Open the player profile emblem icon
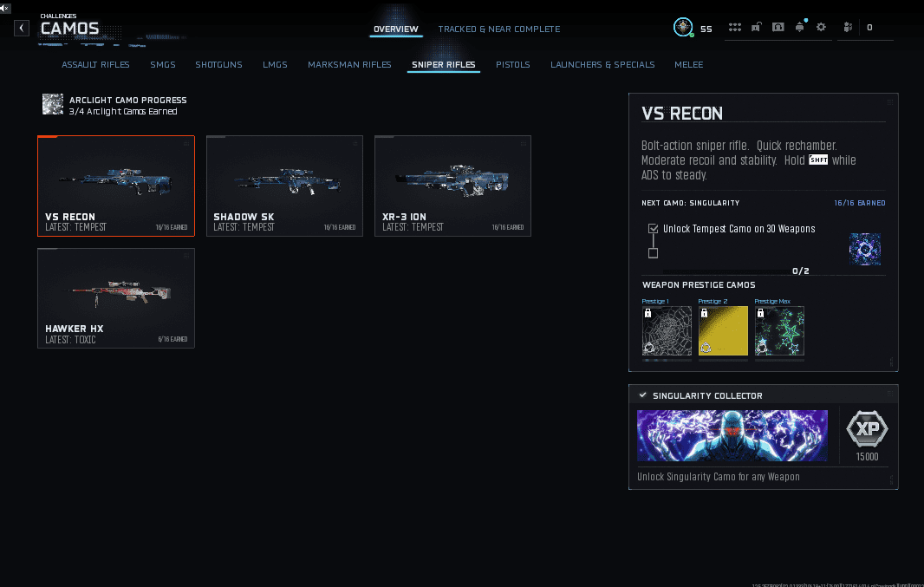The image size is (924, 587). tap(683, 28)
